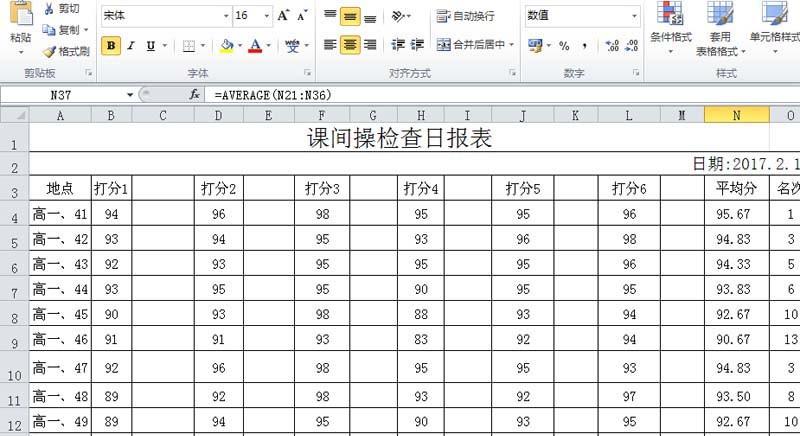Open the number format dropdown (数值)
The image size is (800, 436).
tap(634, 16)
